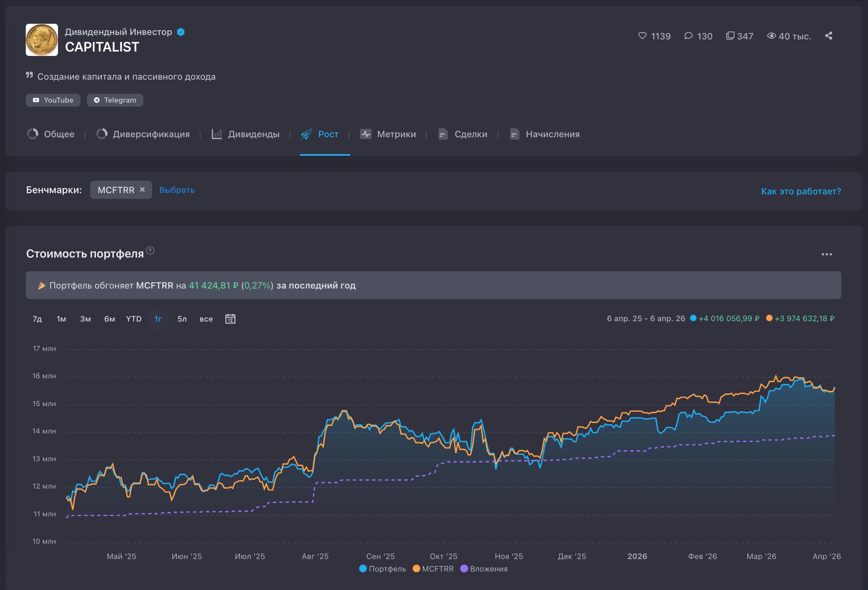Screen dimensions: 868x590
Task: Click the Как это работает? link
Action: click(801, 191)
